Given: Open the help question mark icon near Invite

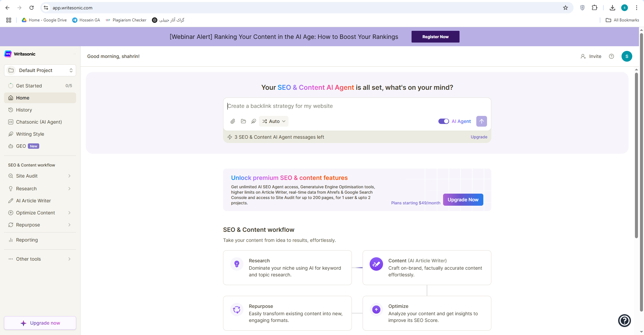Looking at the screenshot, I should 611,56.
